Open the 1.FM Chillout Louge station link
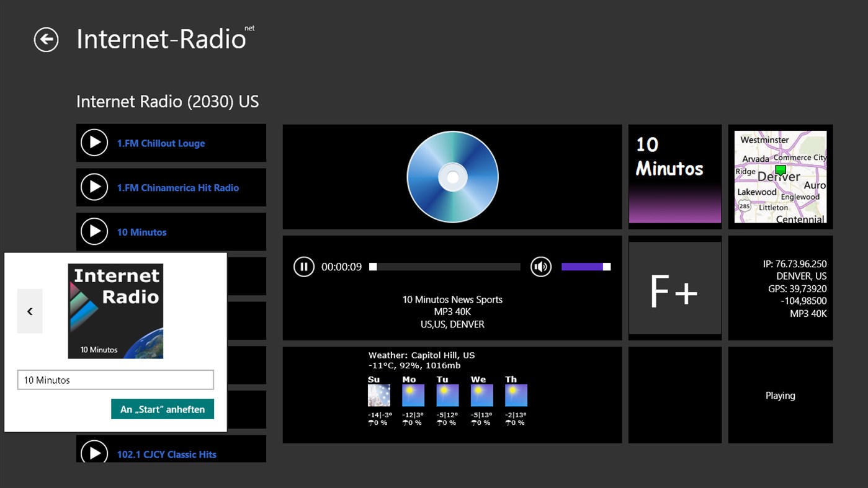The width and height of the screenshot is (868, 488). click(161, 143)
